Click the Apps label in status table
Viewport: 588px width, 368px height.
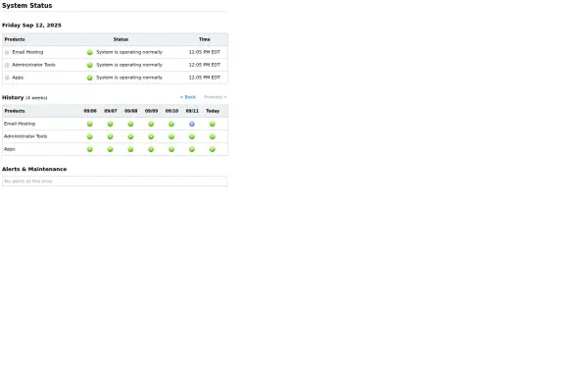click(x=18, y=78)
